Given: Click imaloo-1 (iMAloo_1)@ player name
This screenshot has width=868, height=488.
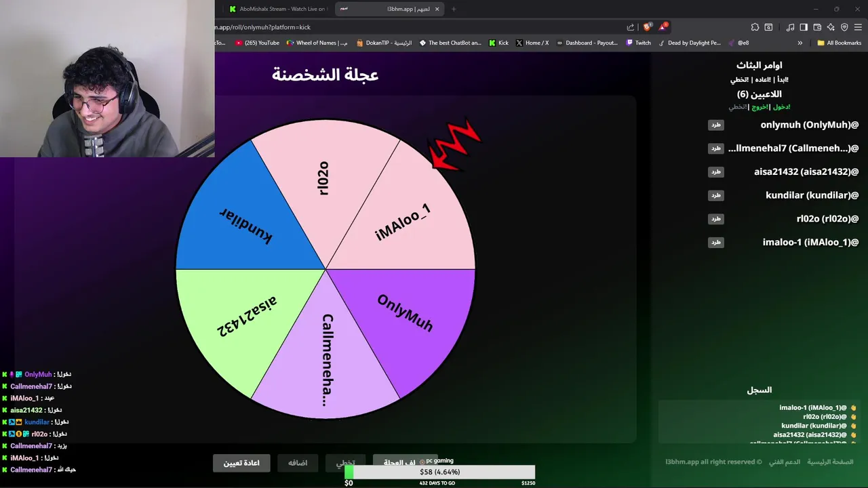Looking at the screenshot, I should pyautogui.click(x=810, y=242).
